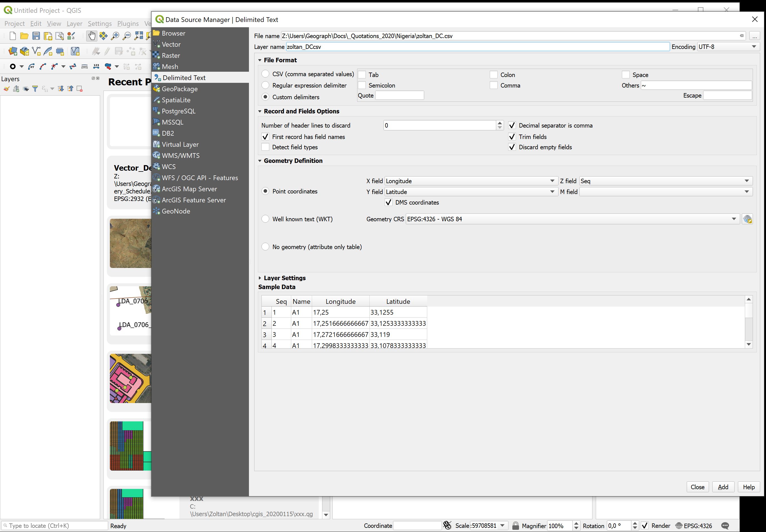The height and width of the screenshot is (532, 766).
Task: Select the Pan Map hand tool
Action: coord(92,36)
